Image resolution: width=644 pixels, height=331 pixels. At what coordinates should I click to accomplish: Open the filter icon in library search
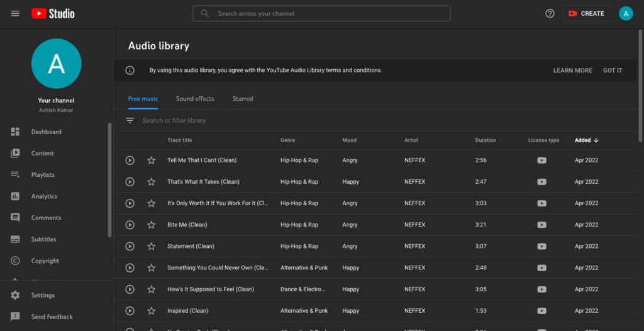point(130,120)
